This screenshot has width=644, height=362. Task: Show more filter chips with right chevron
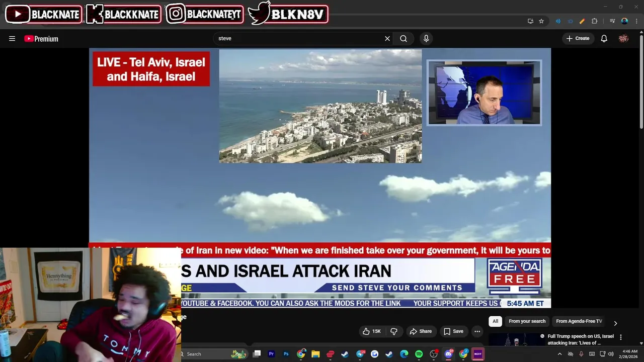(x=615, y=323)
